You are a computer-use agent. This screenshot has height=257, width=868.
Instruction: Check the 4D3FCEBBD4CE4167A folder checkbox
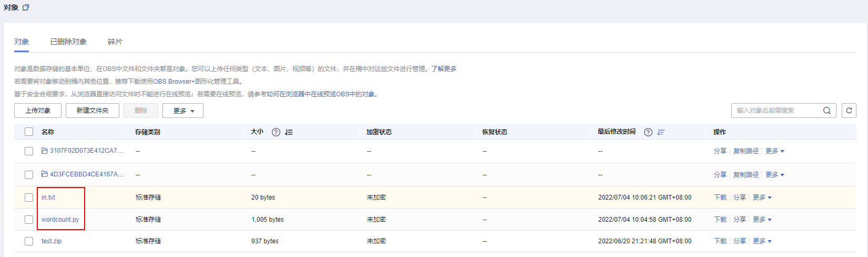(29, 175)
